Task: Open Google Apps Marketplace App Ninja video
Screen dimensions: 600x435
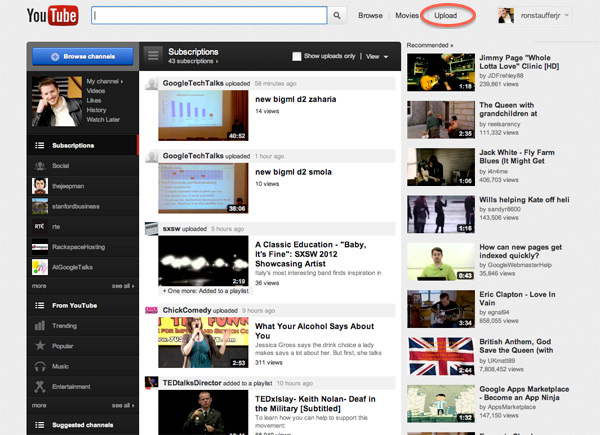Action: point(524,393)
